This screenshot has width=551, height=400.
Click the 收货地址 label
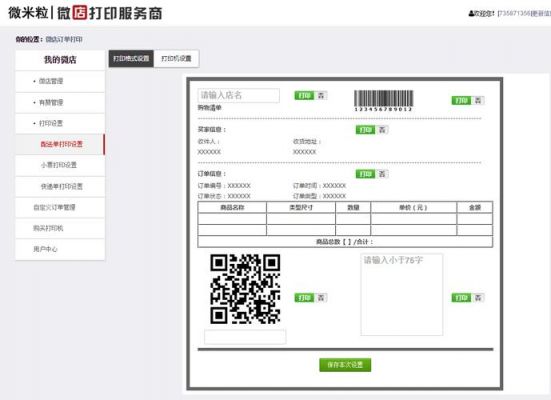pos(307,142)
